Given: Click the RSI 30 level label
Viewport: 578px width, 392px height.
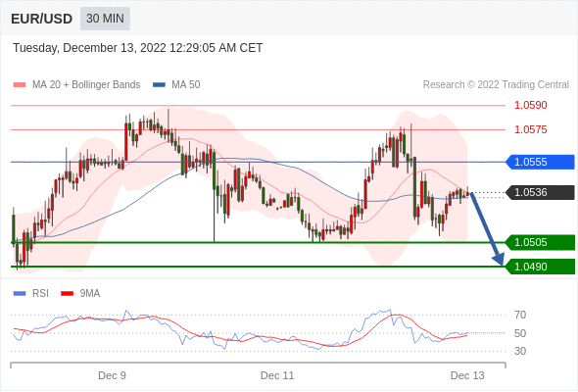Looking at the screenshot, I should (x=520, y=351).
